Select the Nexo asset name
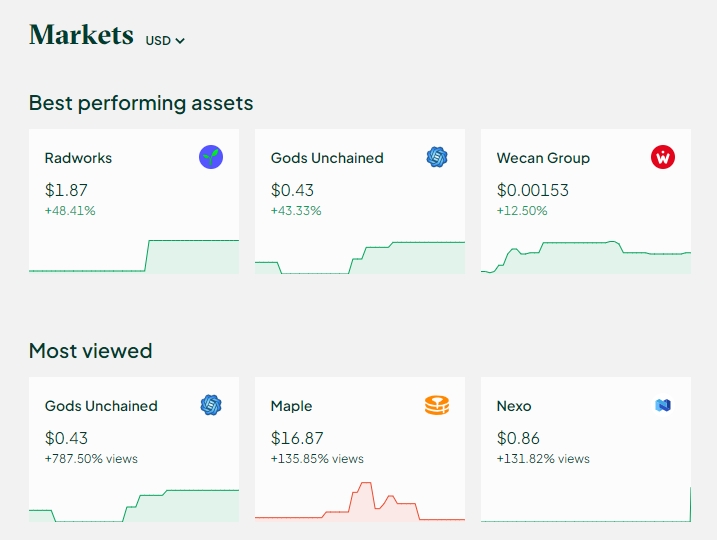 click(514, 406)
